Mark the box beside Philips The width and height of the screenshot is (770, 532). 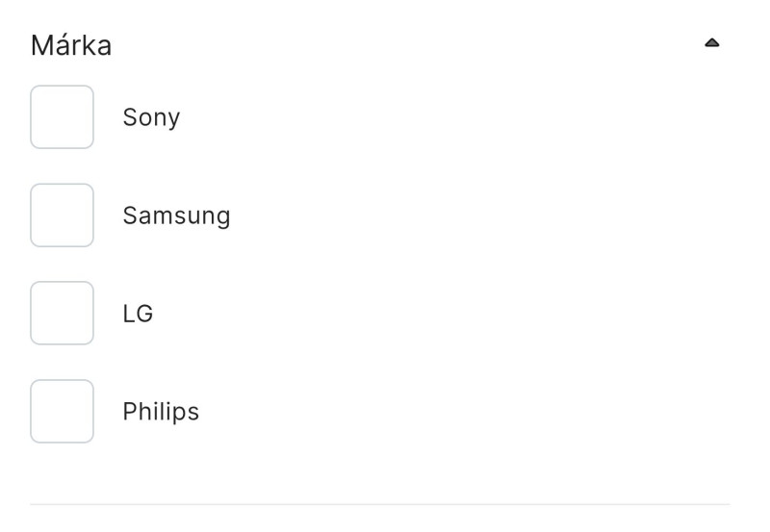(x=62, y=412)
